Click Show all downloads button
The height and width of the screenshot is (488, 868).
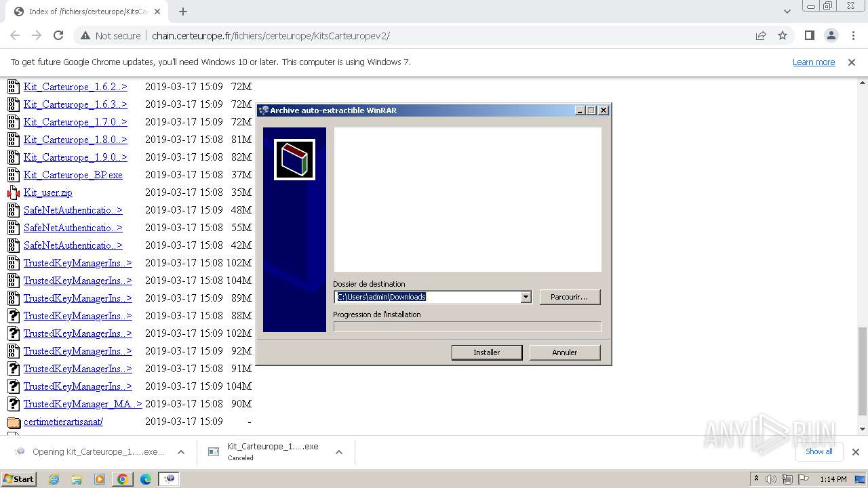point(819,452)
